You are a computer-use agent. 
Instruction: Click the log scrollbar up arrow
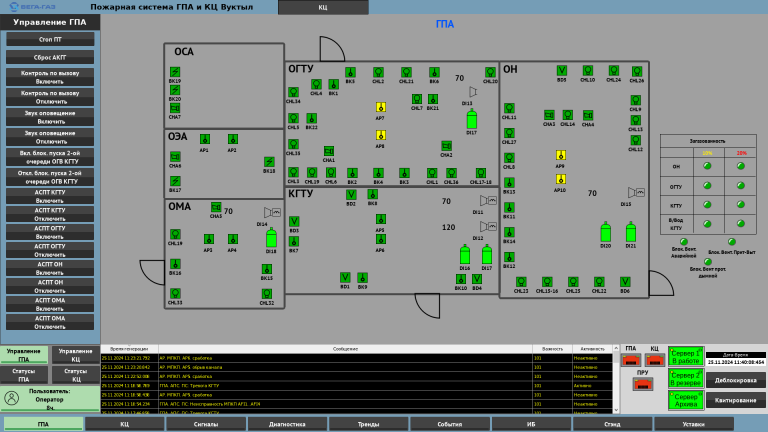tap(616, 348)
